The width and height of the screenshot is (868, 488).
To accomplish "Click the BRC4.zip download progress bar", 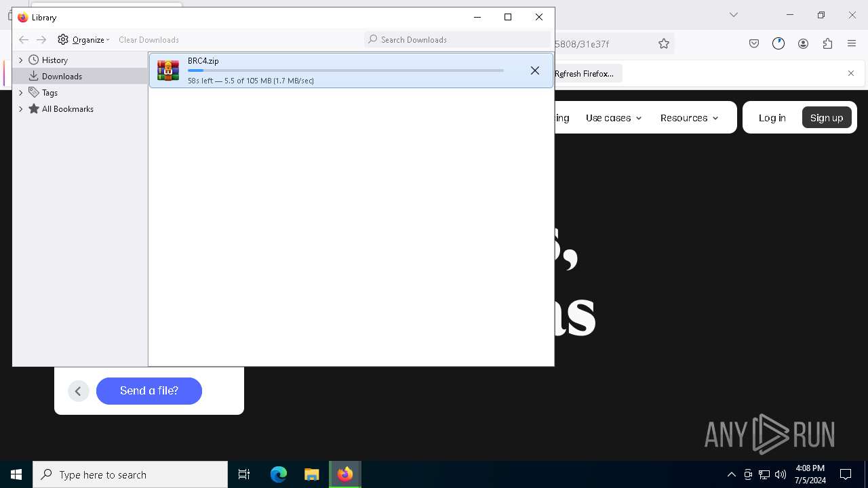I will click(x=346, y=70).
